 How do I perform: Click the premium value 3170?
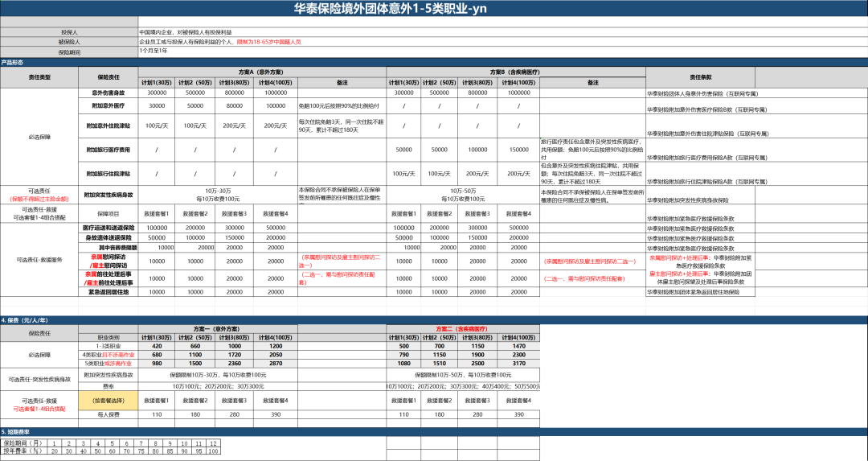coord(518,364)
